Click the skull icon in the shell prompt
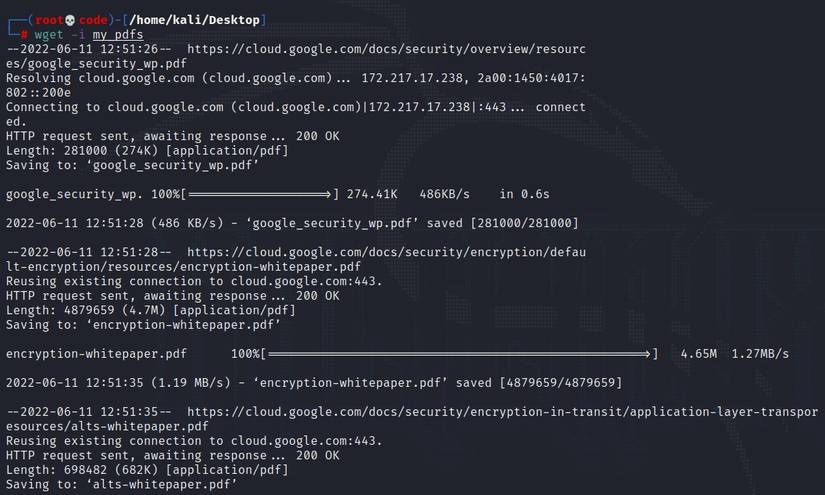This screenshot has height=495, width=825. (70, 20)
